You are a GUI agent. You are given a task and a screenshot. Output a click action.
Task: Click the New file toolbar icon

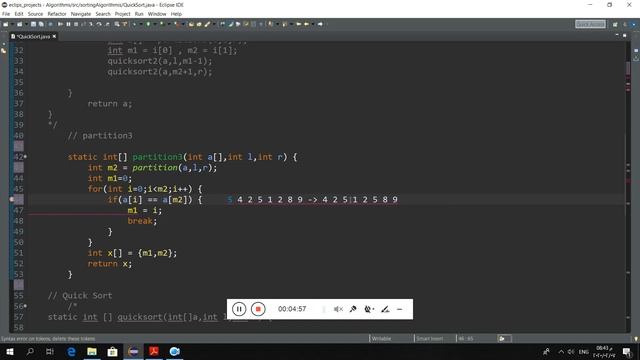click(x=6, y=24)
